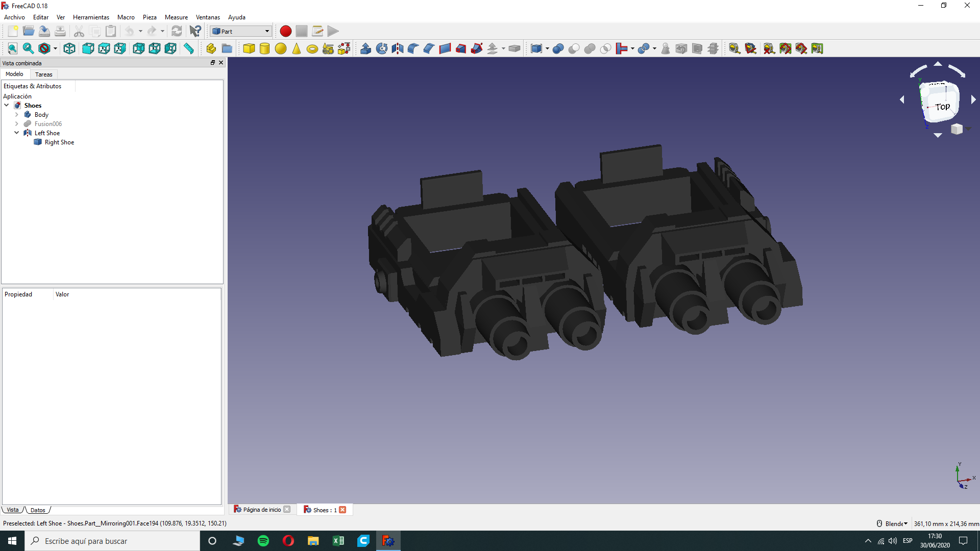Create a torus solid
This screenshot has width=980, height=551.
pos(312,49)
